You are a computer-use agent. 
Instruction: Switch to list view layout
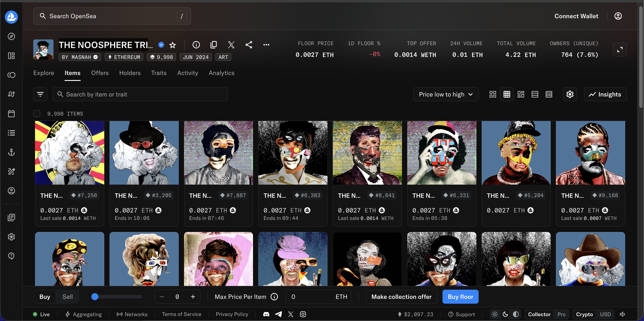(535, 94)
